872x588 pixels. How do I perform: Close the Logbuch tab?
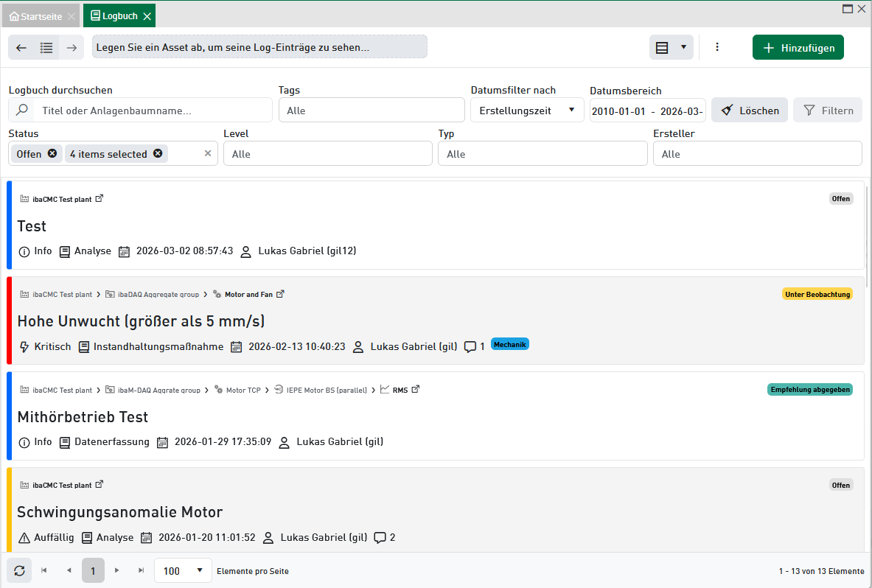[147, 15]
